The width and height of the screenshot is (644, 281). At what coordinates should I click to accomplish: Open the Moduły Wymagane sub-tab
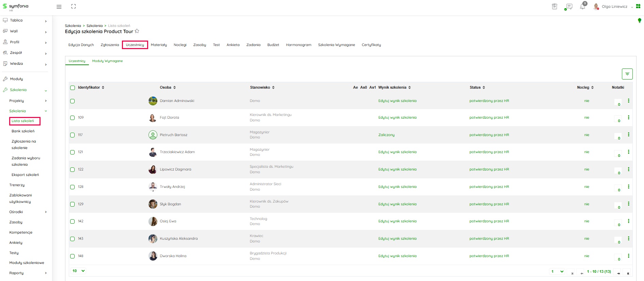107,61
